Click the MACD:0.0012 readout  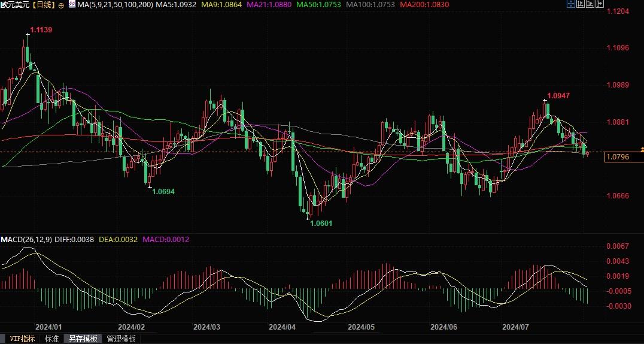(x=166, y=239)
